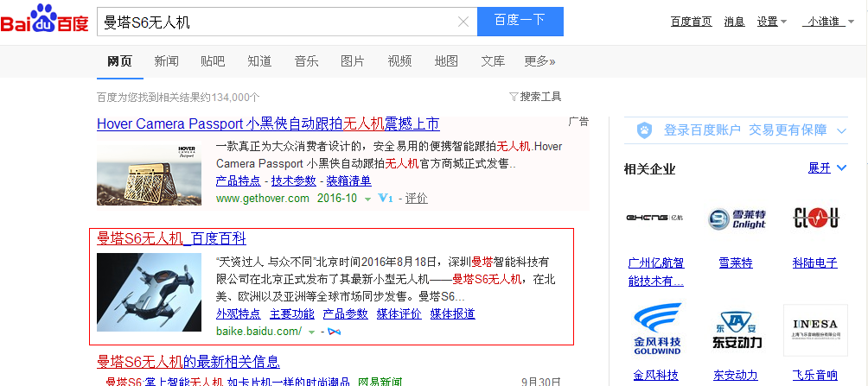Click the bow-tie icon after baike.baidu.com
The width and height of the screenshot is (868, 386).
tap(334, 332)
